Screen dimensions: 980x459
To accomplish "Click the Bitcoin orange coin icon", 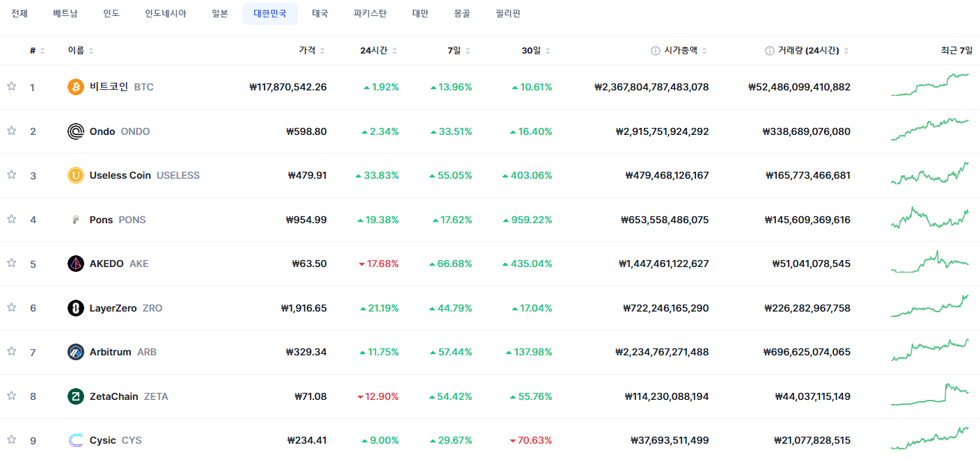I will pos(76,87).
